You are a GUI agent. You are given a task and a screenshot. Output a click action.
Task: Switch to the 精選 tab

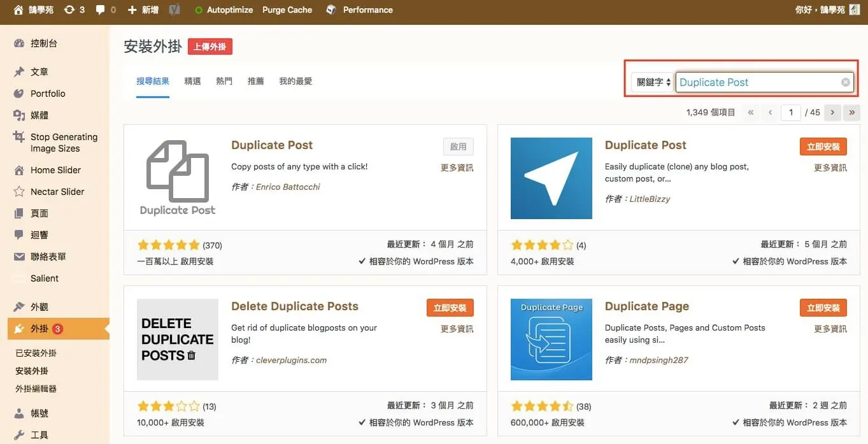(x=193, y=81)
